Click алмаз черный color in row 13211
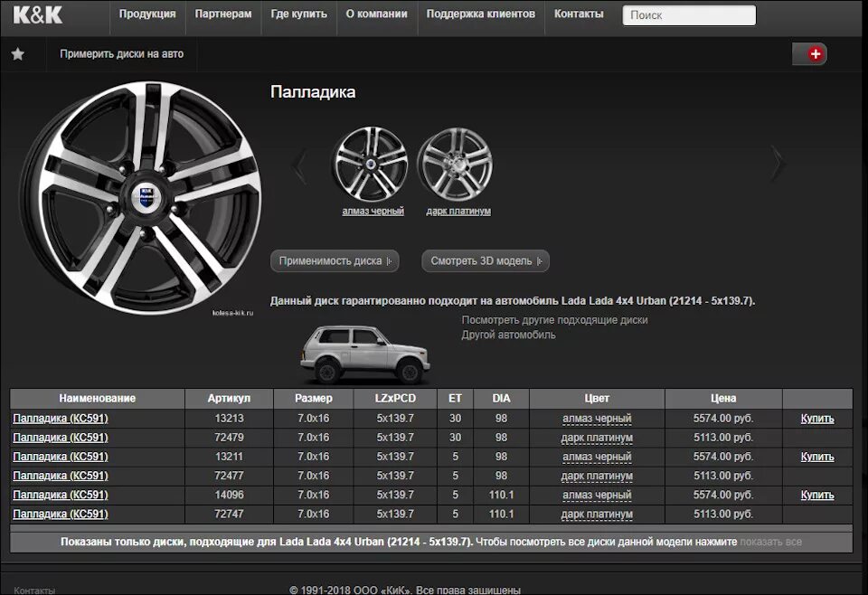This screenshot has height=595, width=868. pos(597,457)
